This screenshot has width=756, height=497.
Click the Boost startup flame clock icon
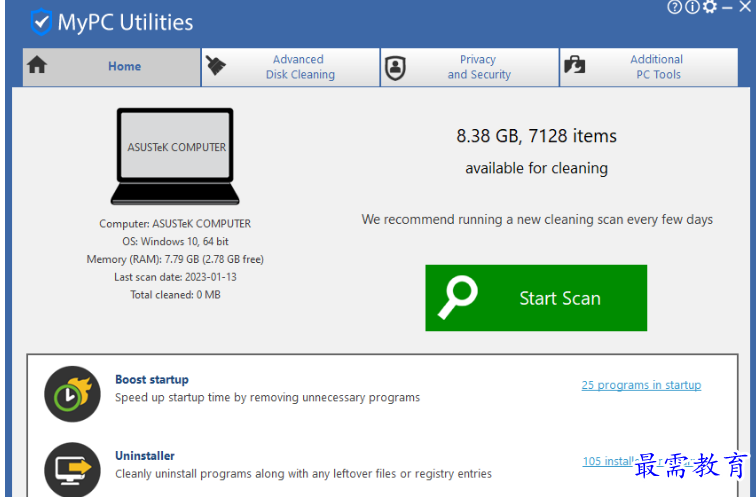(72, 394)
